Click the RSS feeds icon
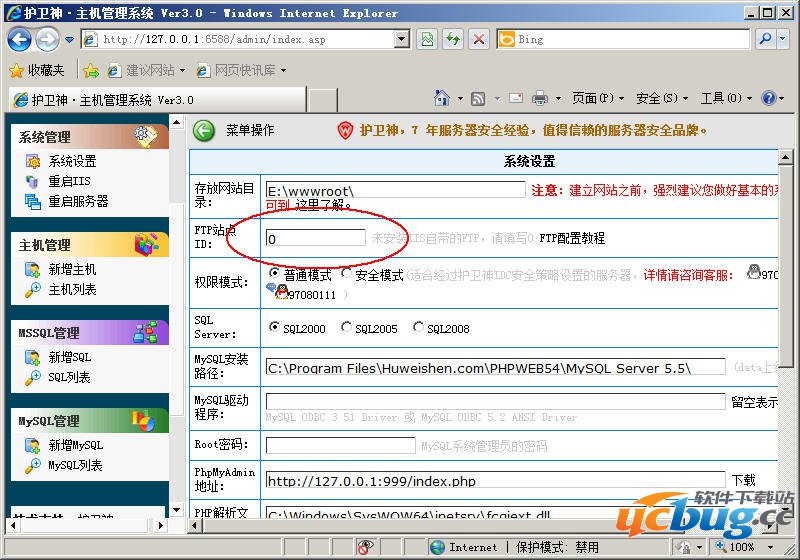The height and width of the screenshot is (560, 800). 478,98
